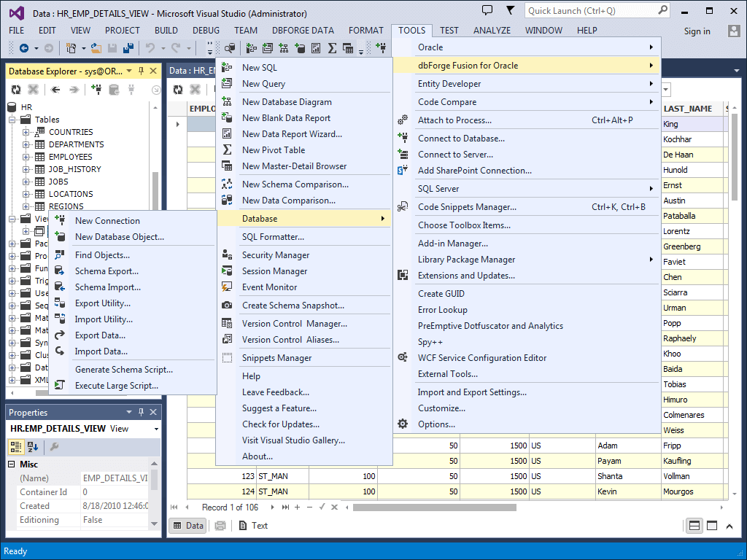Click Property Pages wrench icon

pyautogui.click(x=54, y=447)
